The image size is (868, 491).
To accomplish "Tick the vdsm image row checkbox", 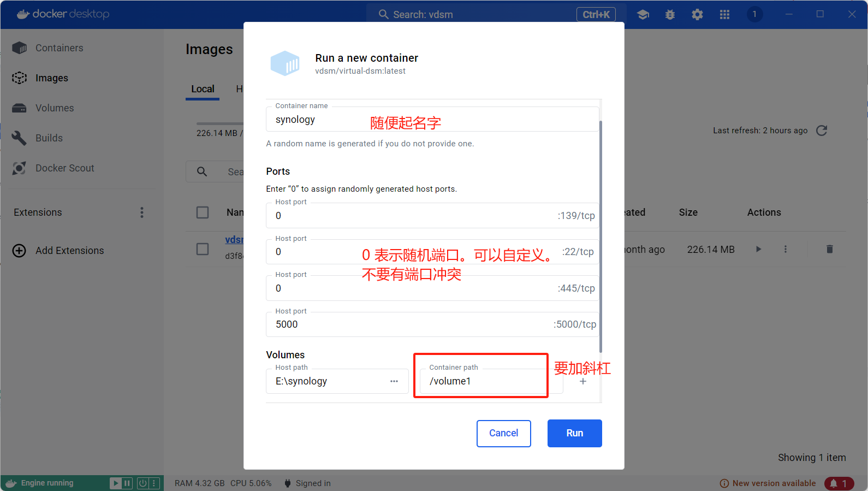I will point(203,249).
